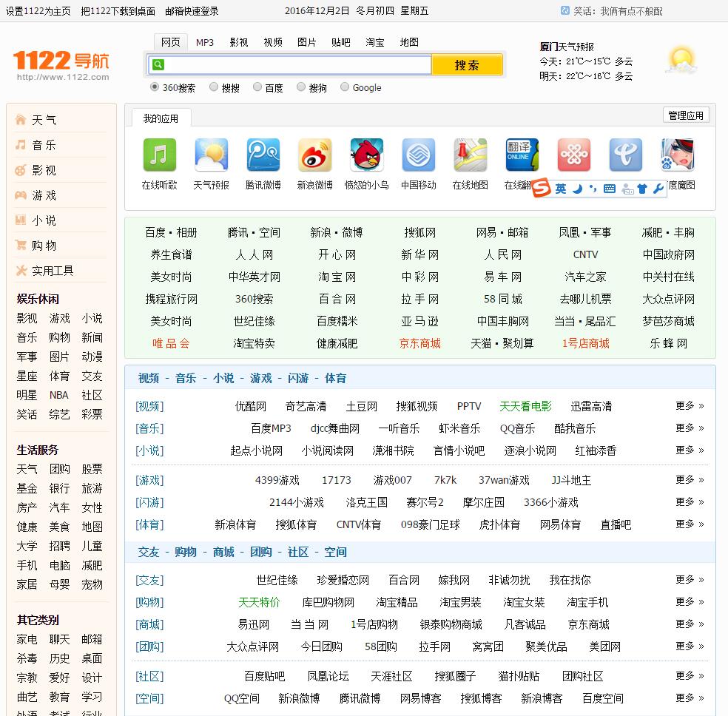The width and height of the screenshot is (728, 716).
Task: Switch to the 网页 search tab
Action: pyautogui.click(x=170, y=42)
